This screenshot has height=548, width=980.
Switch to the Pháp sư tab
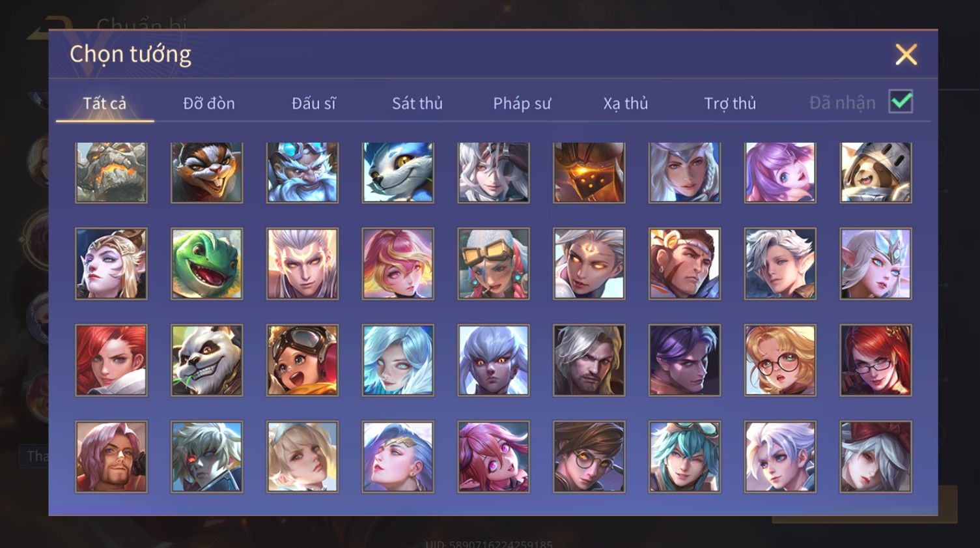coord(522,103)
